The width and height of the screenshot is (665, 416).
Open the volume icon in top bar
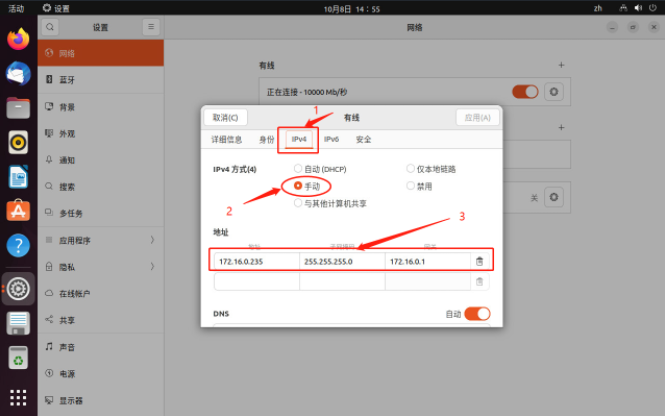click(638, 8)
